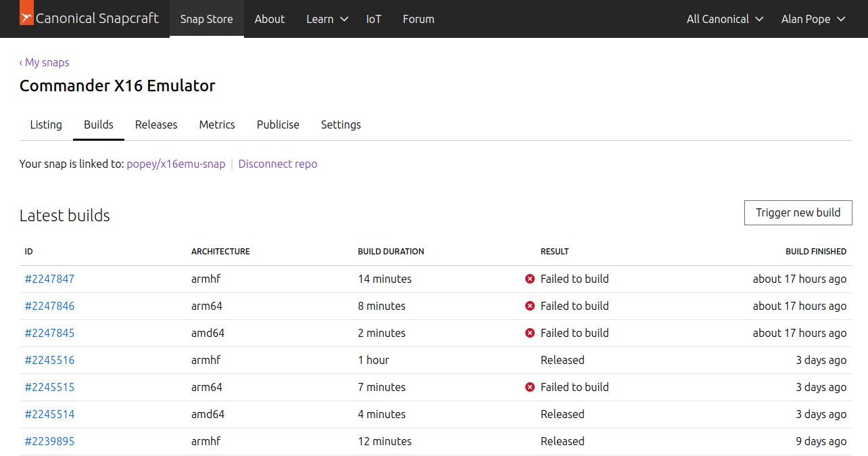Switch to the Publicise tab
Image resolution: width=868 pixels, height=456 pixels.
(x=278, y=124)
